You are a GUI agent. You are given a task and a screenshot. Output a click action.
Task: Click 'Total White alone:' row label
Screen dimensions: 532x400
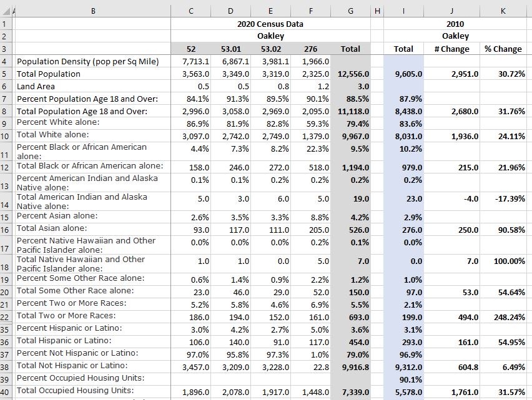(x=52, y=135)
